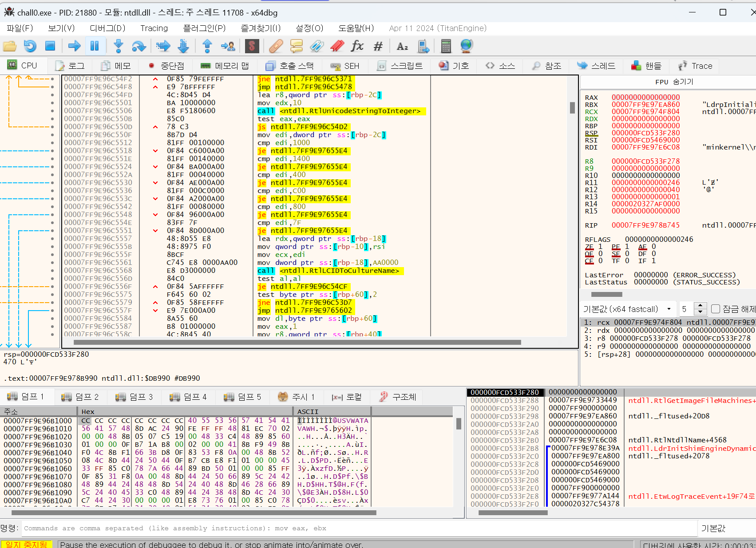Click the 기본값 button near the command bar

713,528
